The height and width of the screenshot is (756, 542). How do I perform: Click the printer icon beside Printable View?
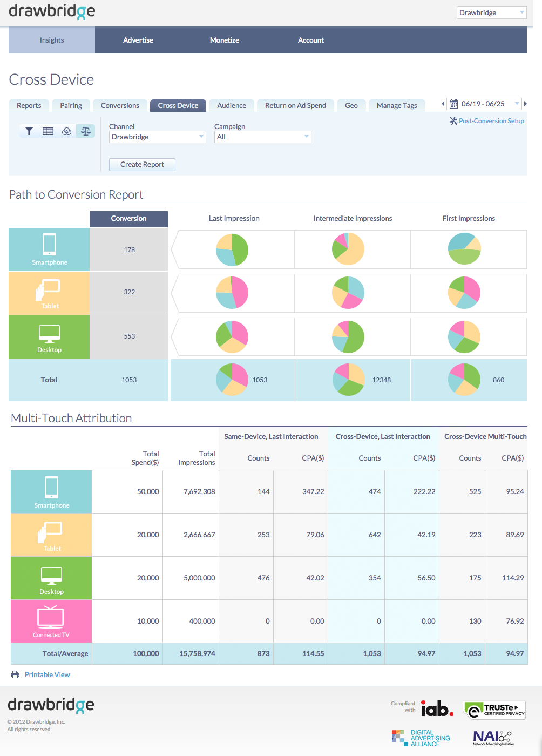pos(15,674)
